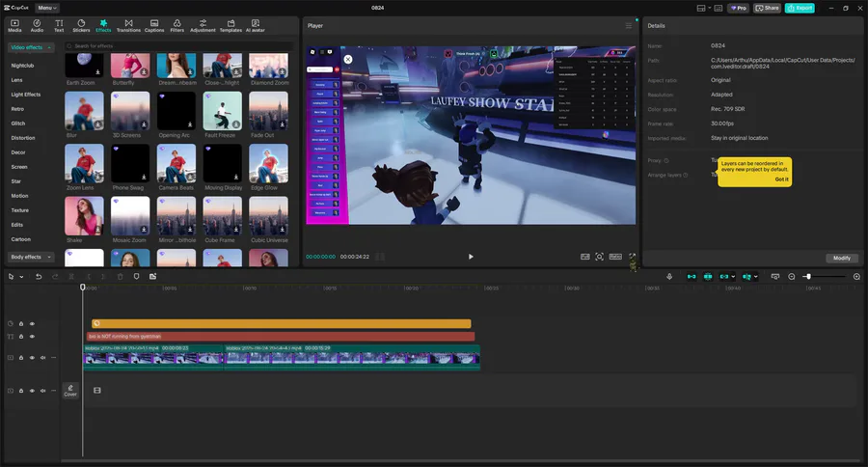Open the selection tool dropdown arrow
This screenshot has width=868, height=467.
pyautogui.click(x=21, y=277)
